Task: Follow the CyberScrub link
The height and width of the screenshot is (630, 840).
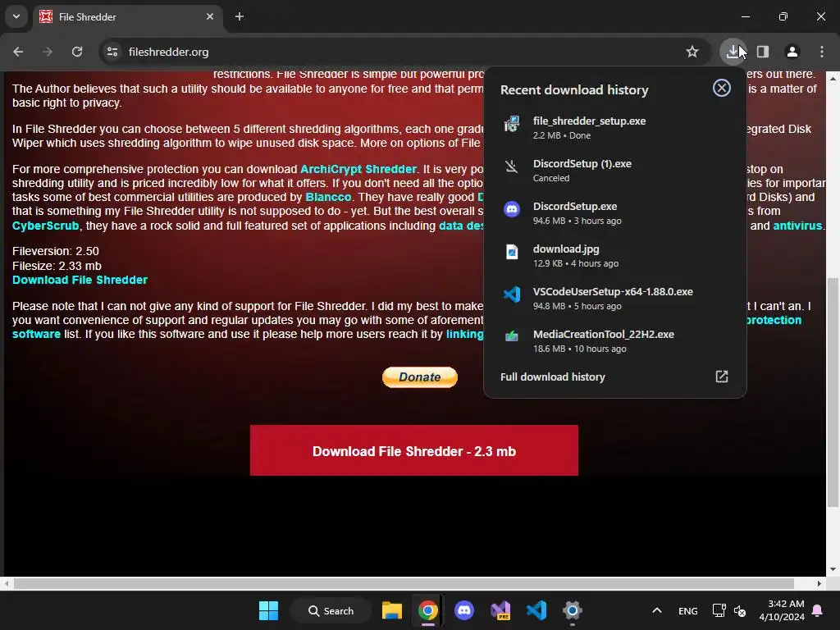Action: coord(46,226)
